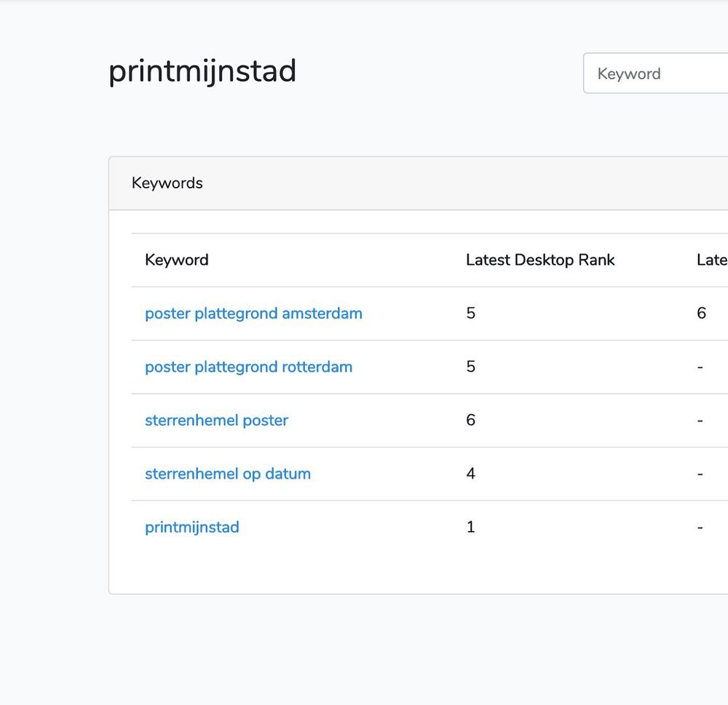The image size is (728, 705).
Task: Click desktop rank for 'poster plattegrond amsterdam'
Action: coord(470,314)
